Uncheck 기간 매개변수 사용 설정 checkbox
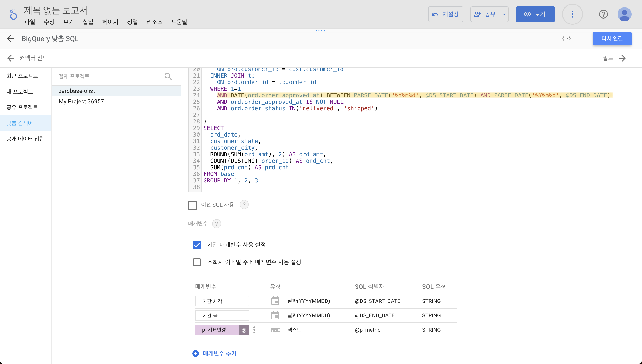This screenshot has width=642, height=364. pyautogui.click(x=197, y=245)
